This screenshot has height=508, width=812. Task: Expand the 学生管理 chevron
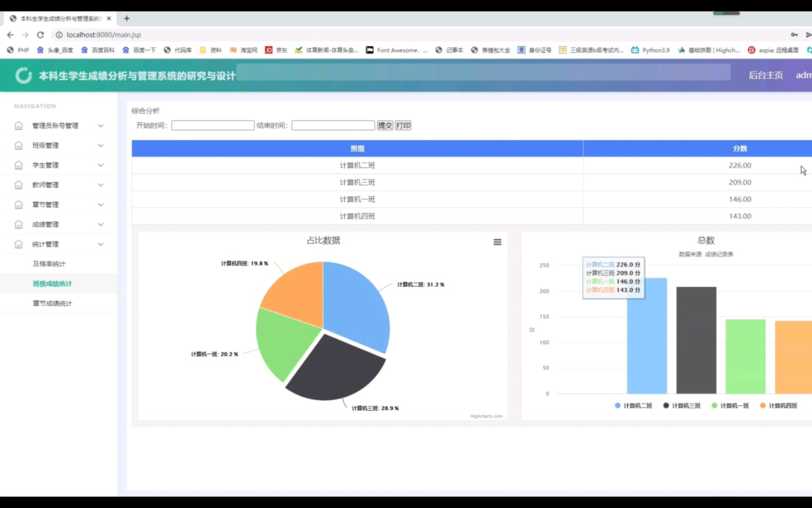coord(101,165)
